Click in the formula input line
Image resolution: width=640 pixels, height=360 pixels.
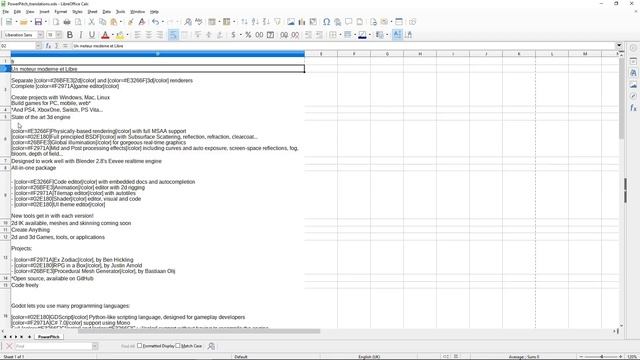[x=343, y=46]
